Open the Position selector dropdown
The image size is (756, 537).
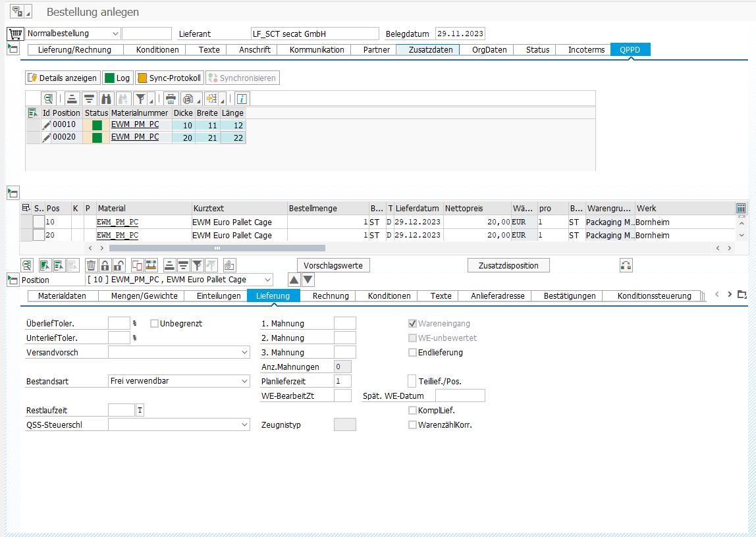(x=267, y=280)
